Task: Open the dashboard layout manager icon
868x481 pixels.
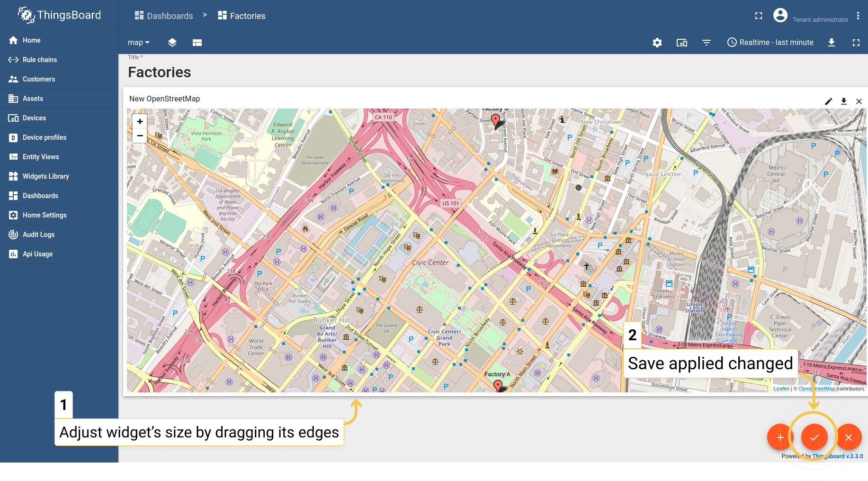Action: click(197, 43)
